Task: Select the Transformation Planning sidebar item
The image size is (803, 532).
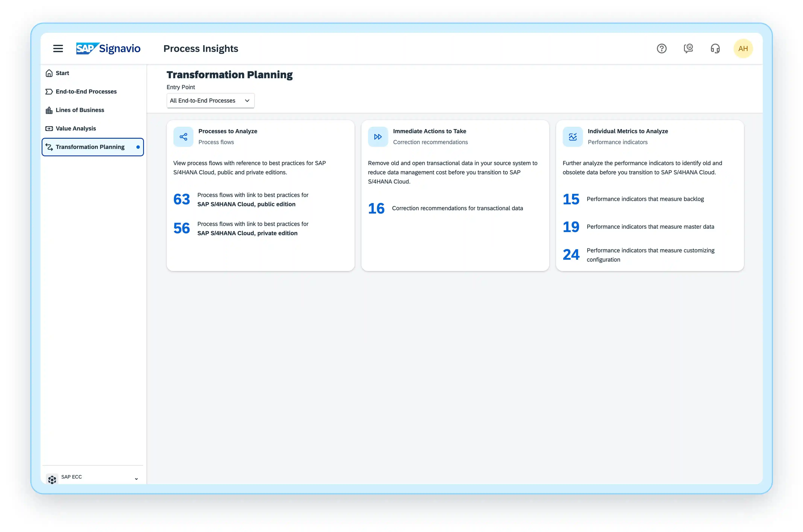Action: click(93, 147)
